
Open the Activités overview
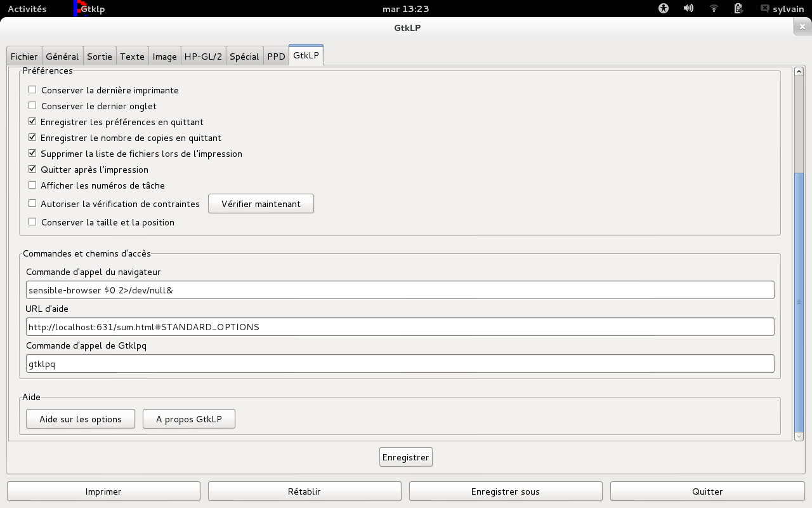[27, 9]
